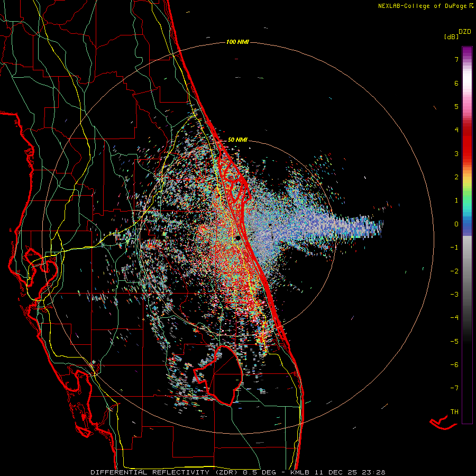
Task: Click the 5 value on the color scale
Action: coord(456,106)
